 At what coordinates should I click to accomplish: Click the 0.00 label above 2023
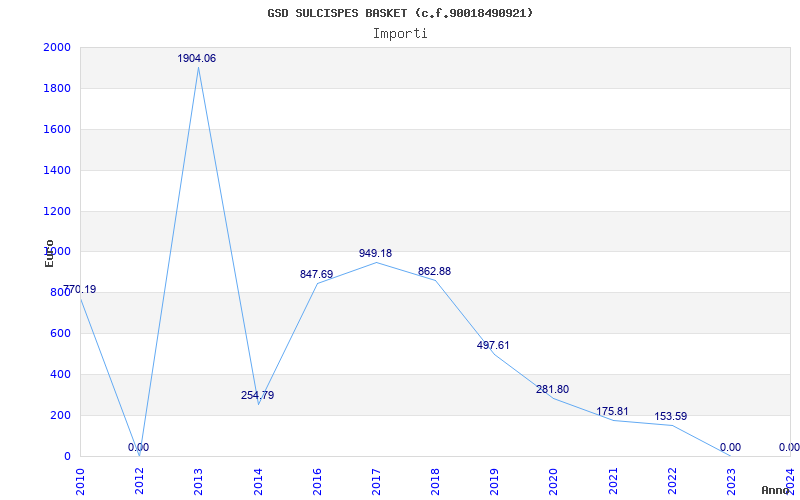[x=730, y=447]
